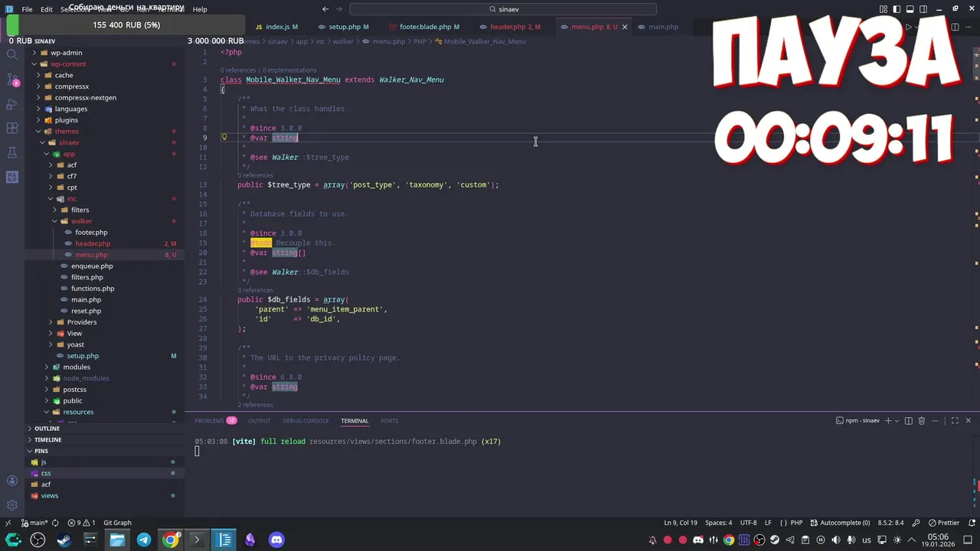Split the terminal in the panel
The width and height of the screenshot is (980, 551).
[909, 420]
